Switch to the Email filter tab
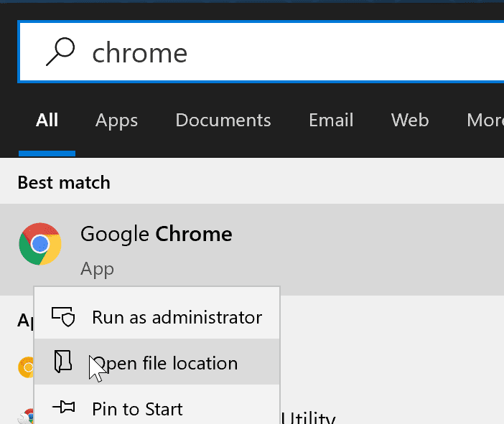Viewport: 504px width, 424px height. pyautogui.click(x=331, y=120)
